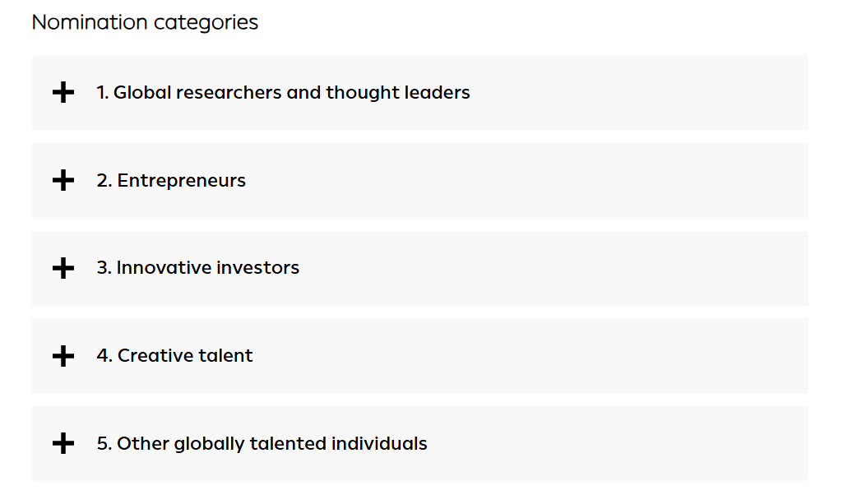Click the plus icon for Innovative investors
This screenshot has width=843, height=504.
(63, 268)
